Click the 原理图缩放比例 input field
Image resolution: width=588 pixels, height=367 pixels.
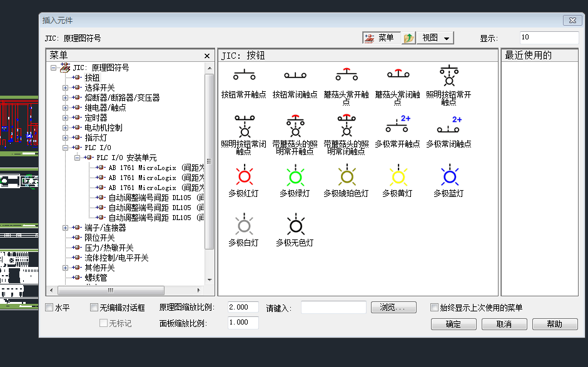click(243, 308)
